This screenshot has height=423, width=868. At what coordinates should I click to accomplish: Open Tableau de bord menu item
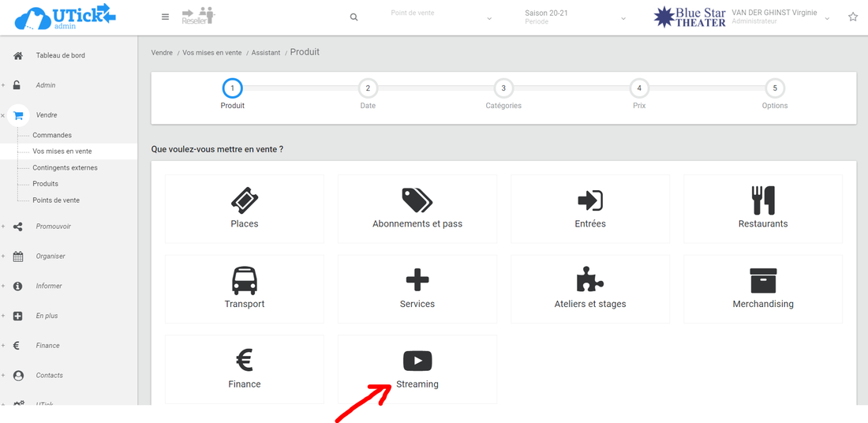pyautogui.click(x=60, y=55)
